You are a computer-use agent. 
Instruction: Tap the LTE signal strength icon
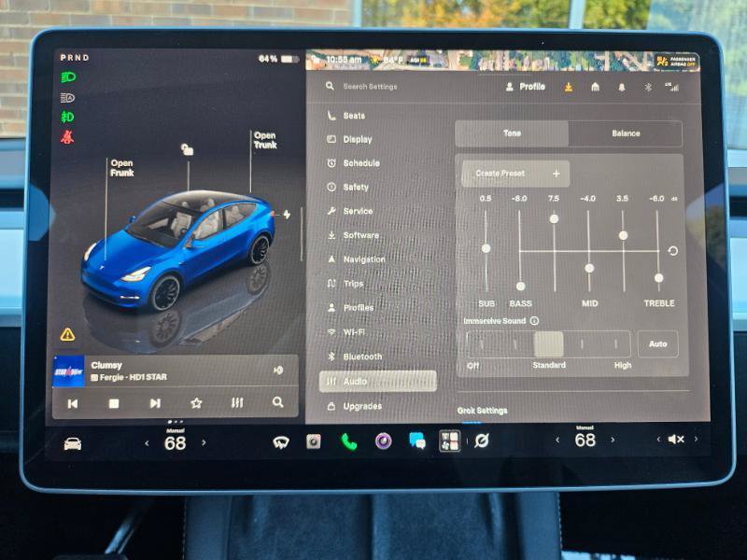[672, 87]
